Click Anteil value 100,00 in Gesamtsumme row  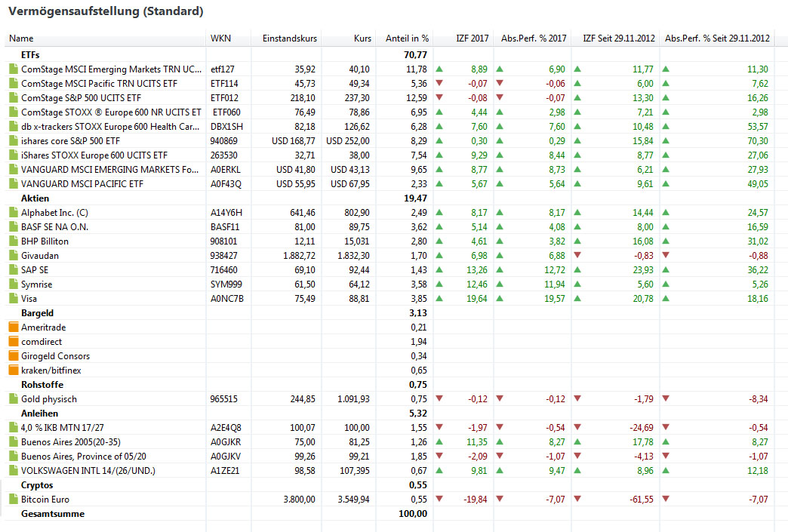point(413,514)
